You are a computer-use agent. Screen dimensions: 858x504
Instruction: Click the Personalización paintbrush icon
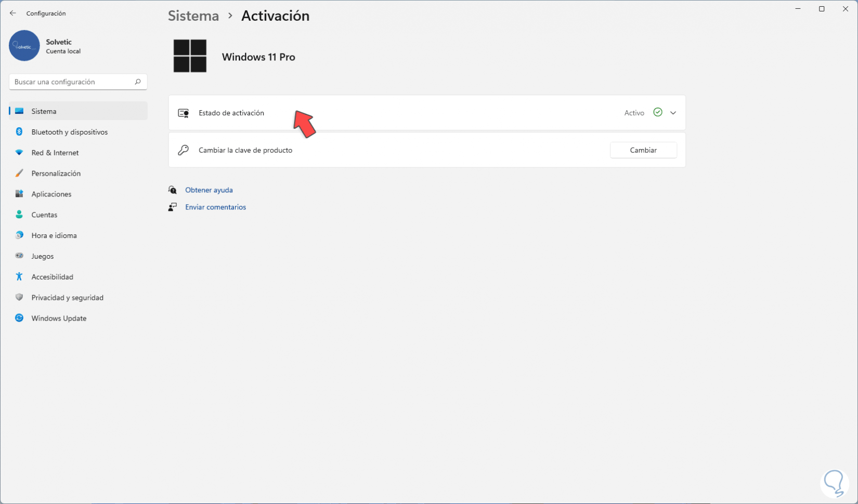pos(19,173)
